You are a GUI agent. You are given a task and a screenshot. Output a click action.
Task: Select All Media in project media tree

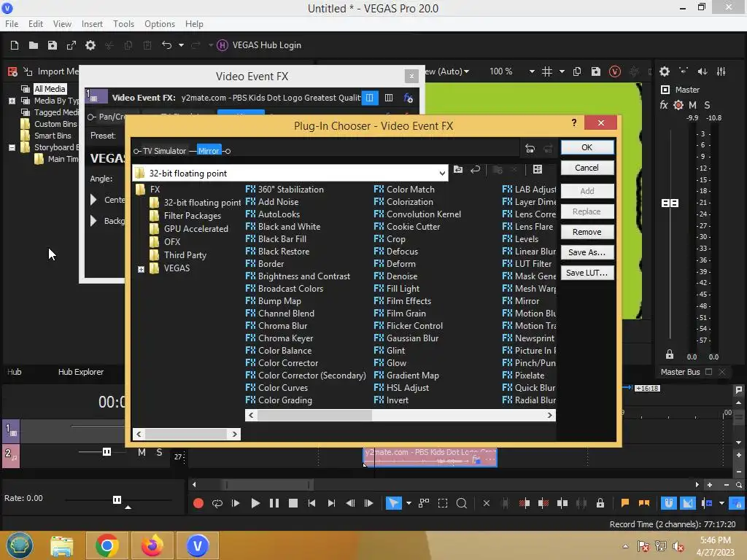click(x=50, y=89)
